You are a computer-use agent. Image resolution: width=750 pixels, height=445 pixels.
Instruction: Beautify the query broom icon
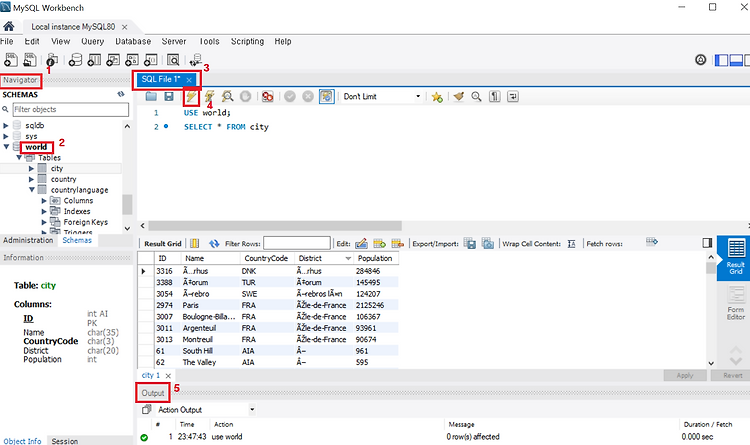(x=458, y=96)
